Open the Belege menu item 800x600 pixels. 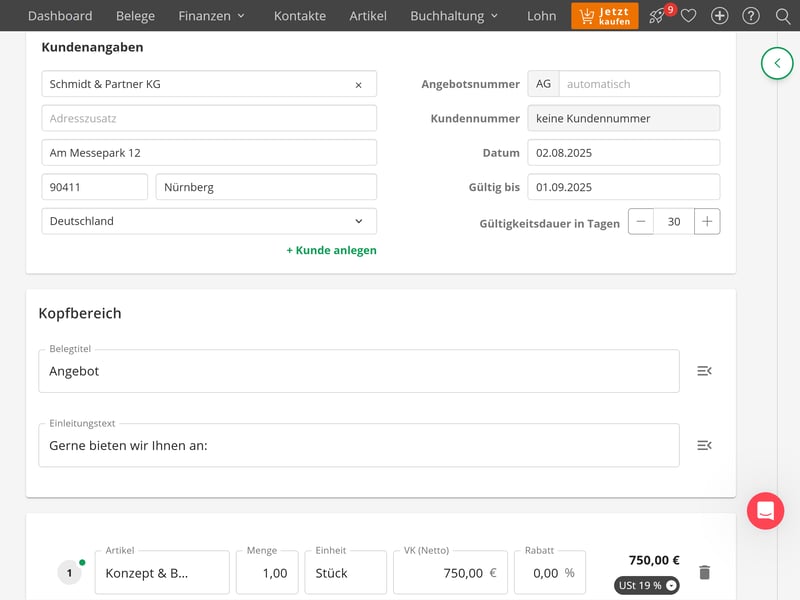(x=135, y=16)
